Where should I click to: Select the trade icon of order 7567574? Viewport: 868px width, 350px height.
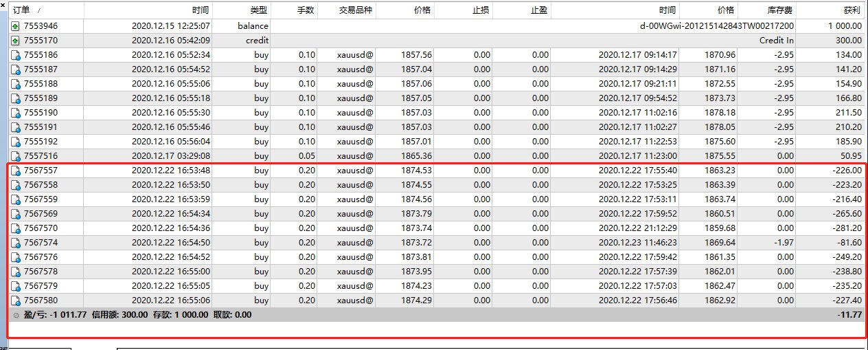click(16, 243)
